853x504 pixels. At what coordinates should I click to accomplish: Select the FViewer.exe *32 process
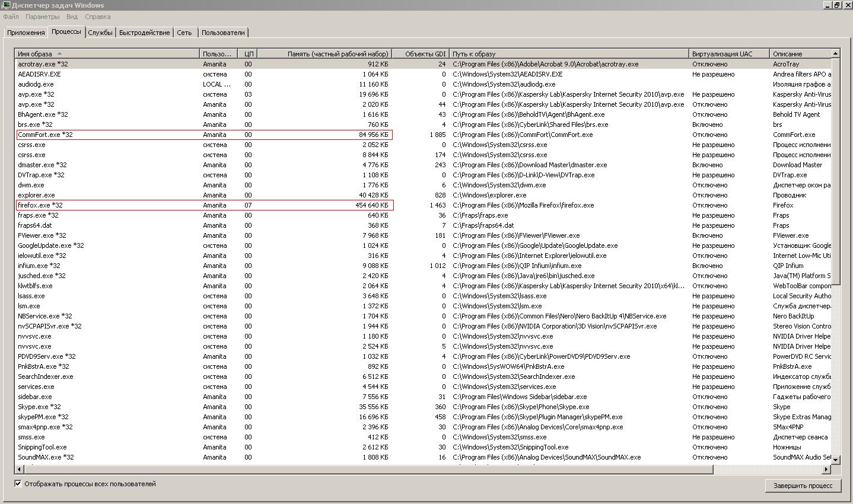pyautogui.click(x=424, y=235)
